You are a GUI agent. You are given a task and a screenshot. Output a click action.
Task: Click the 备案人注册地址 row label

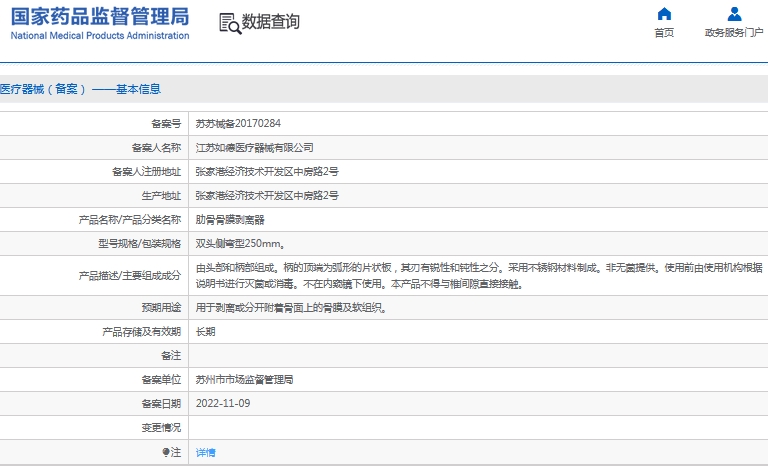(x=146, y=172)
